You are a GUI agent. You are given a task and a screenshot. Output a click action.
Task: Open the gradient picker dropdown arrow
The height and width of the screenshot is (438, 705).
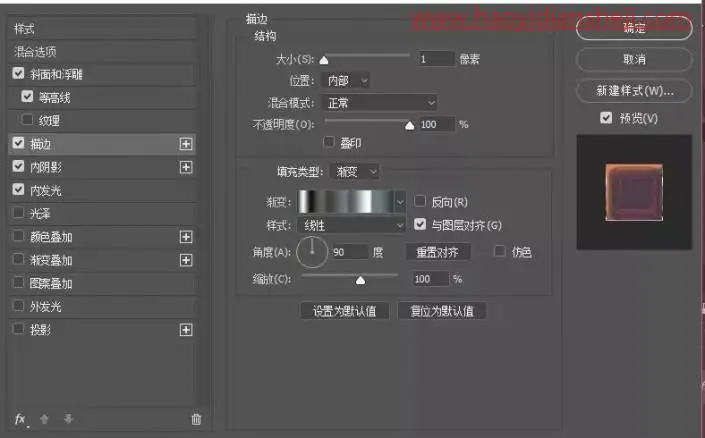click(400, 202)
